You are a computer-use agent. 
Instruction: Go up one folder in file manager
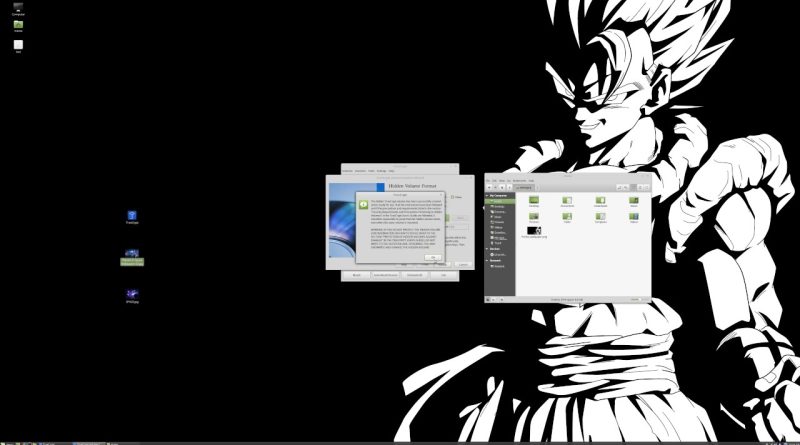[502, 187]
